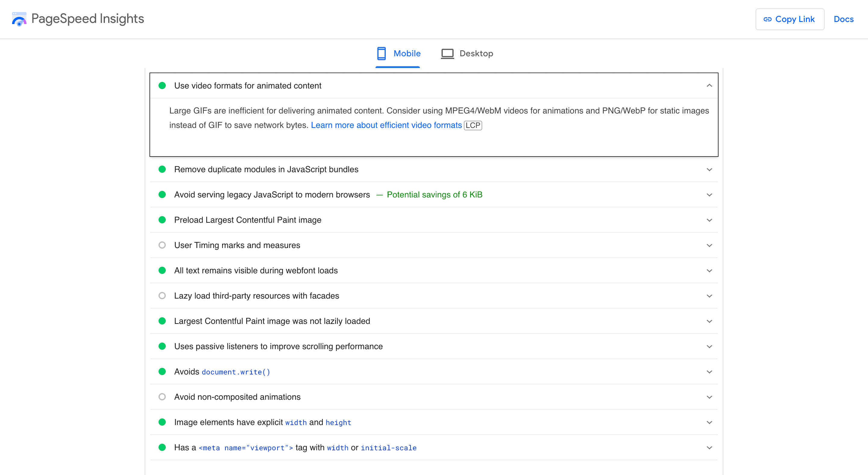This screenshot has width=868, height=475.
Task: Click the gray circle beside non-composited animations
Action: (162, 396)
